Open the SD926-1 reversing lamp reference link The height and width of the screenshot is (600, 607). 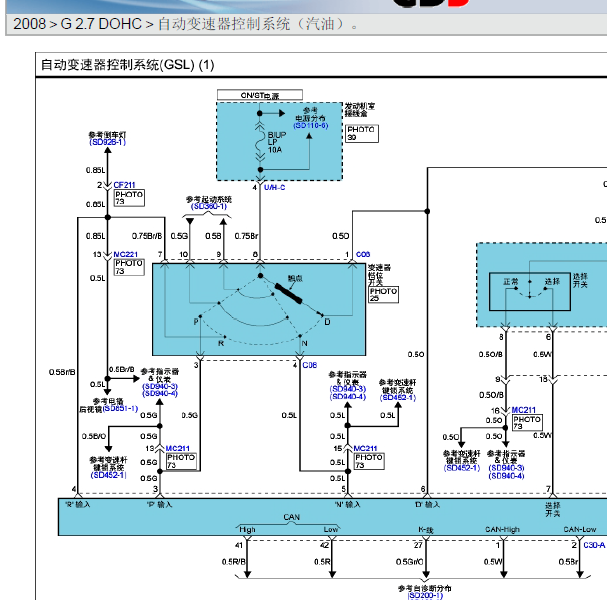108,142
